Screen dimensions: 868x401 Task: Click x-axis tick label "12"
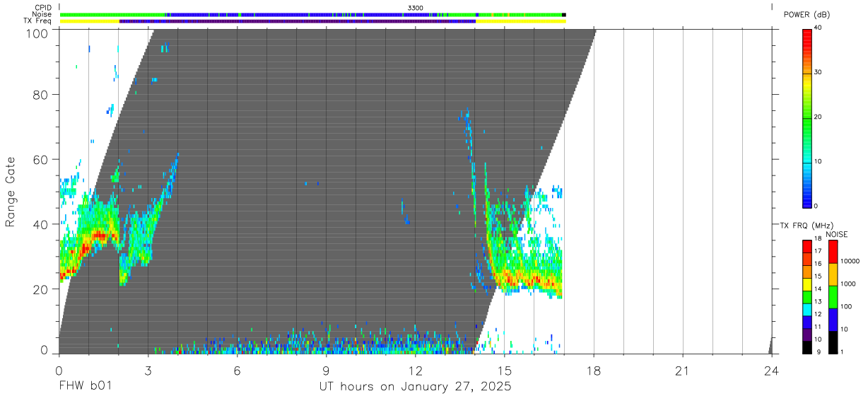coord(415,370)
